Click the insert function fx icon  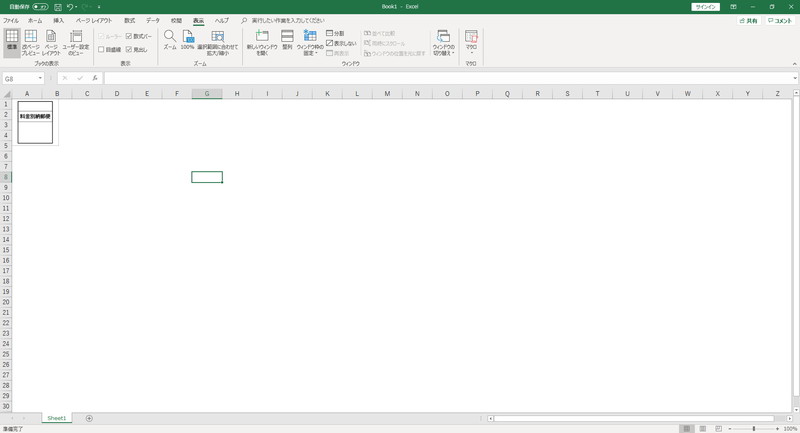(95, 78)
